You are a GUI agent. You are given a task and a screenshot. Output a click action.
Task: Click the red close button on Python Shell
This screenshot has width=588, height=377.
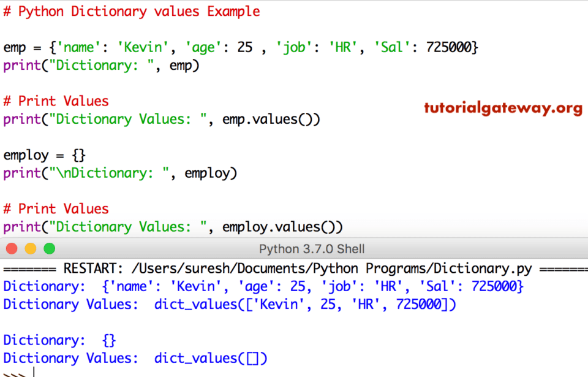(x=11, y=249)
